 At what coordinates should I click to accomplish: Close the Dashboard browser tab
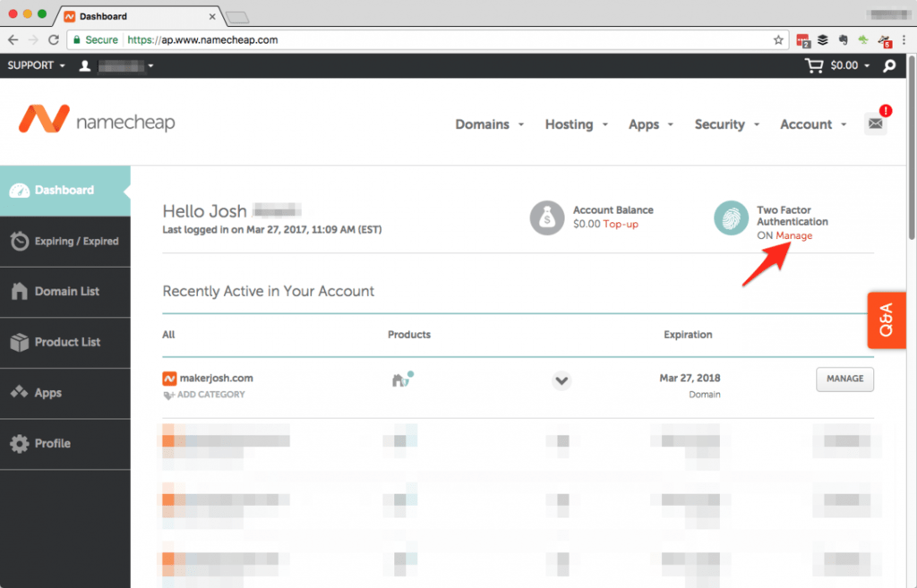point(212,16)
